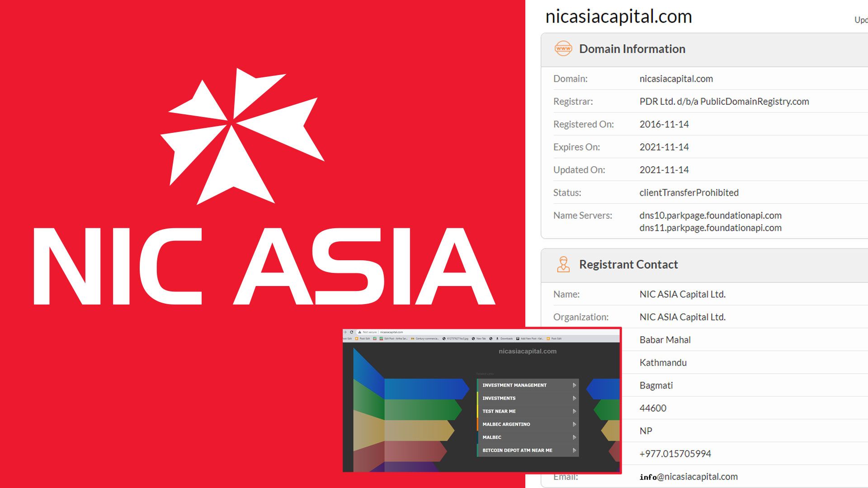
Task: Open the INVESTMENT MANAGEMENT related link
Action: [528, 385]
